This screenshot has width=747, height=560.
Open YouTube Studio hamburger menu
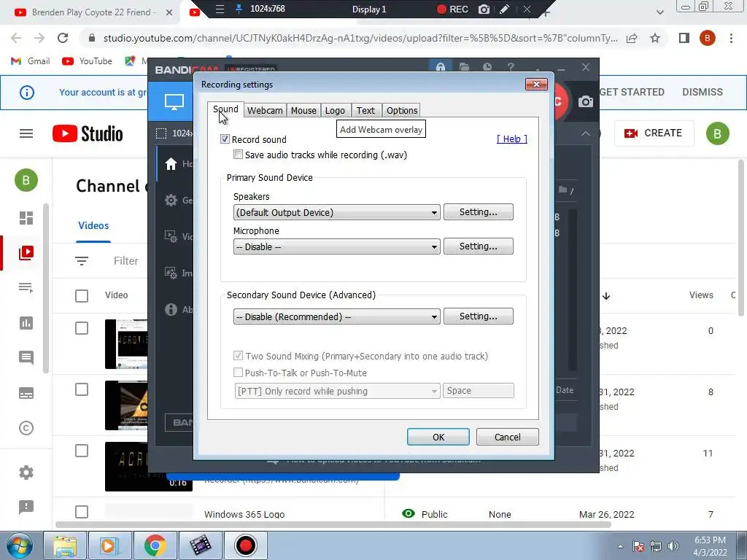click(26, 133)
